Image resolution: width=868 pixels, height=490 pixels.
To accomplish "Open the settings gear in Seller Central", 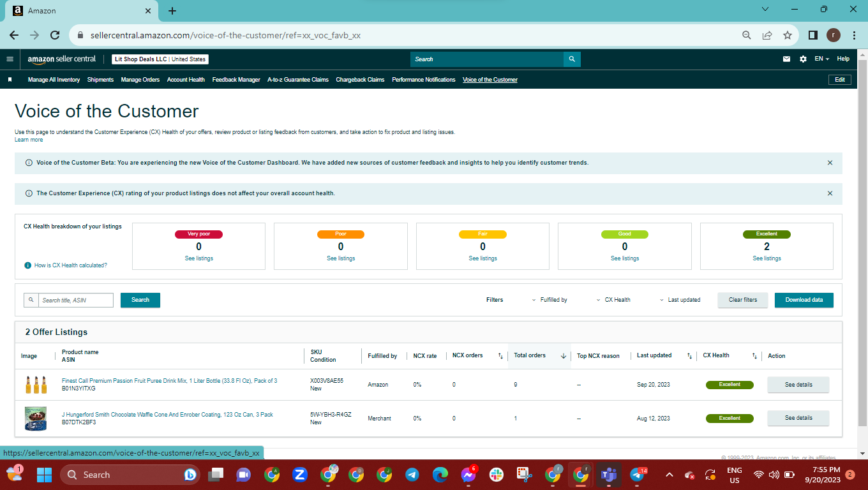I will pyautogui.click(x=803, y=59).
